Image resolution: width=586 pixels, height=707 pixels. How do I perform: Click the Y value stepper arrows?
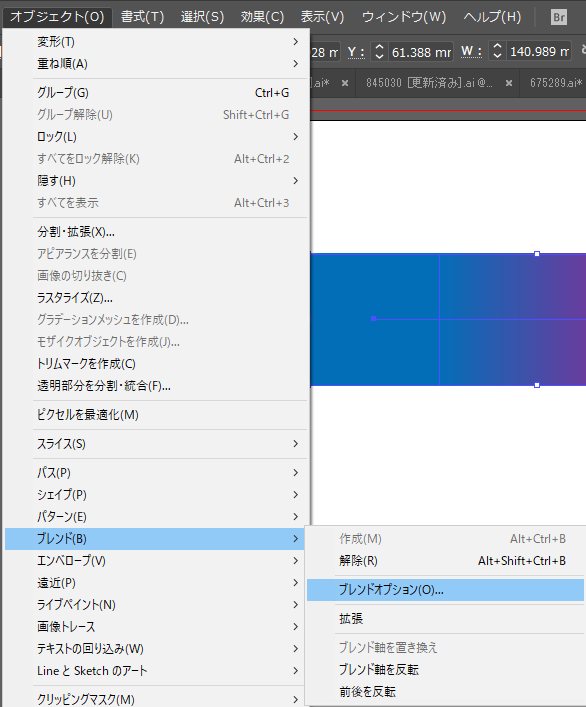click(x=379, y=52)
